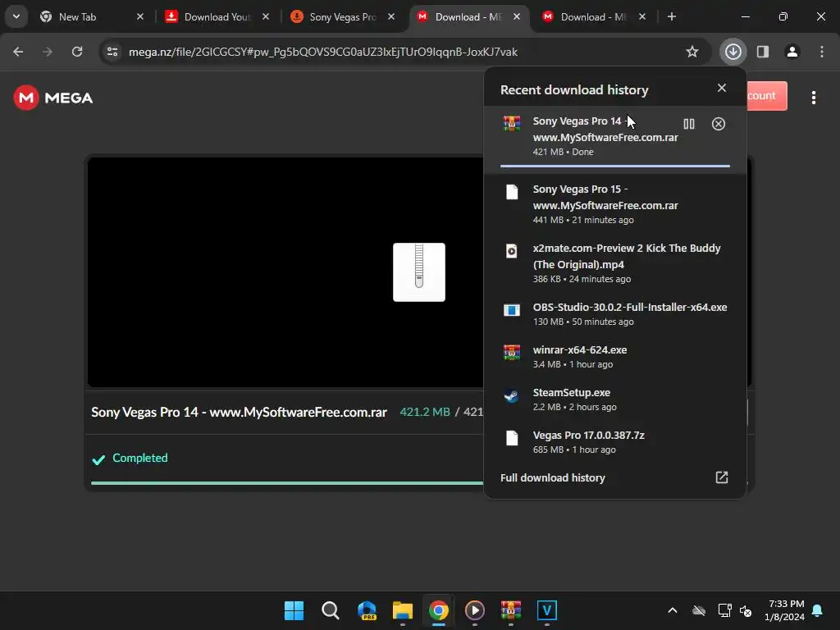This screenshot has height=630, width=840.
Task: Click the Sony Vegas Pro 14 file name on MEGA page
Action: [239, 412]
